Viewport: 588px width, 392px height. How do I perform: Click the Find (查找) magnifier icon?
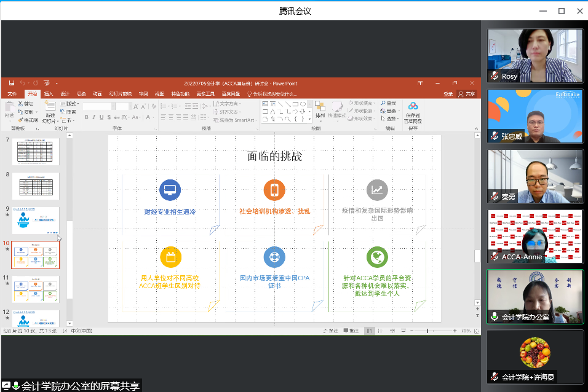383,103
